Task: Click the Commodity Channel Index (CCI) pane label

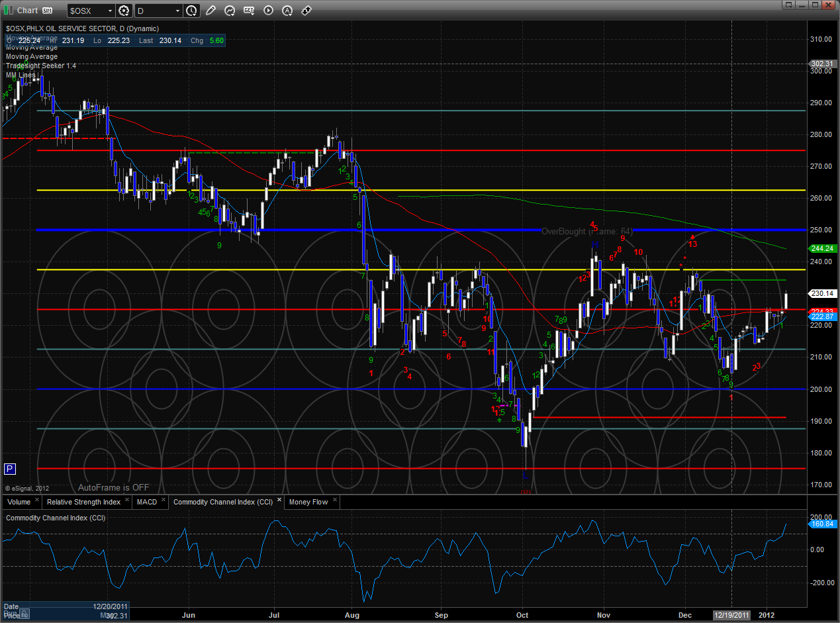Action: pos(56,518)
